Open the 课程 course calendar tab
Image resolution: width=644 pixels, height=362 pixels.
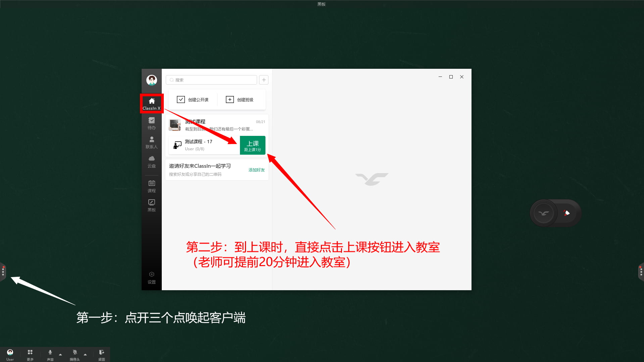[152, 187]
